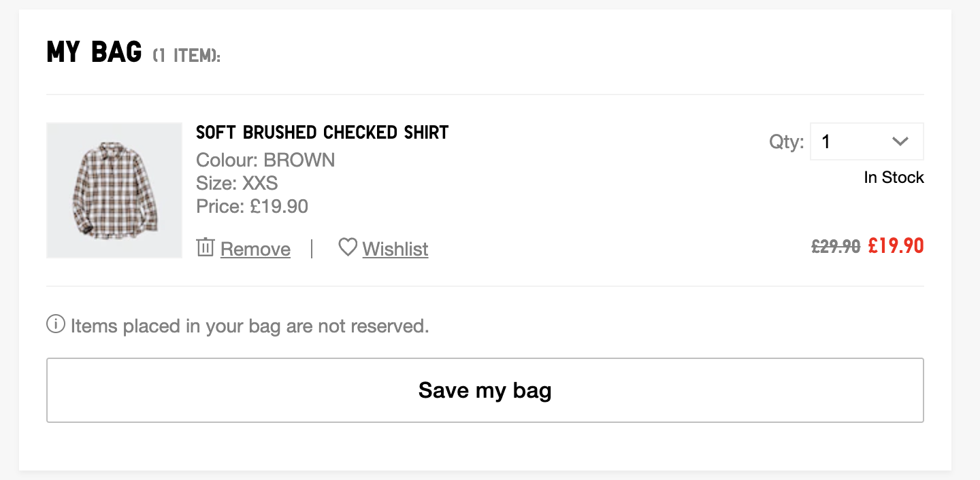
Task: Click the Price: £19.90 detail line
Action: click(x=252, y=206)
